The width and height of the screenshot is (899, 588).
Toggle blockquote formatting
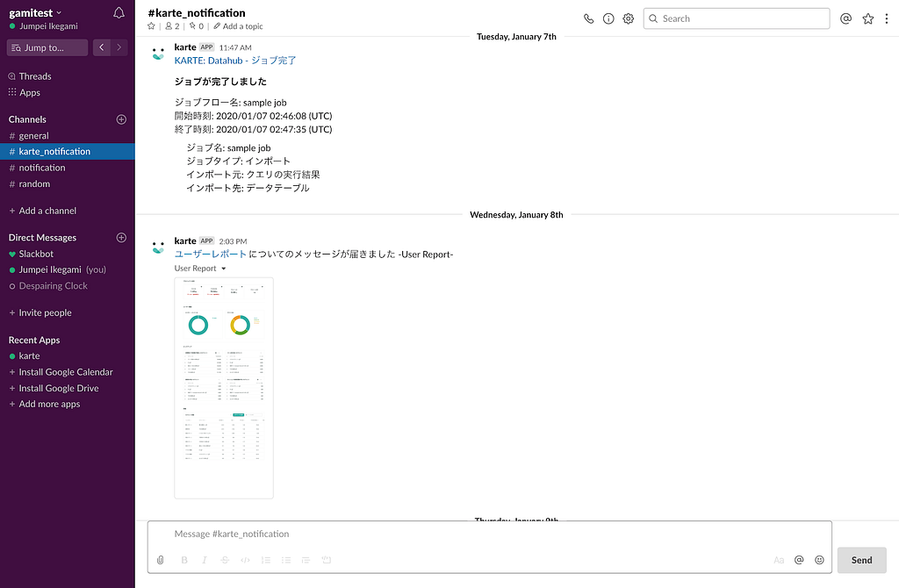coord(306,560)
